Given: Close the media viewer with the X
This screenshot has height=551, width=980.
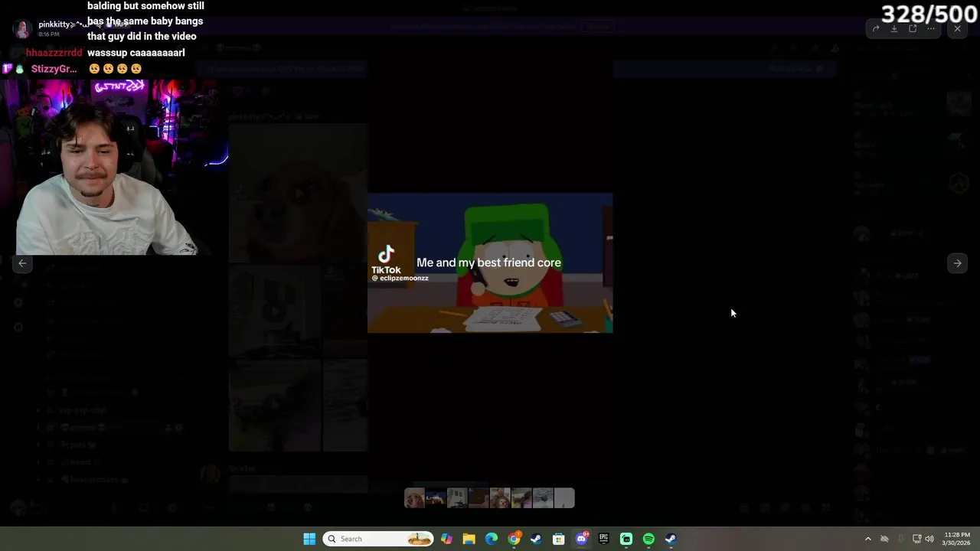Looking at the screenshot, I should [957, 29].
